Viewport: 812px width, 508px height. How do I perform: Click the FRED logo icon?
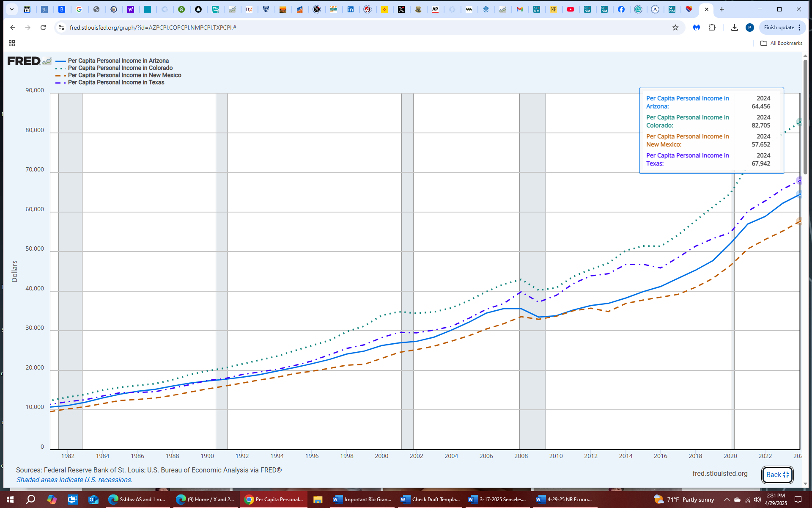coord(29,61)
